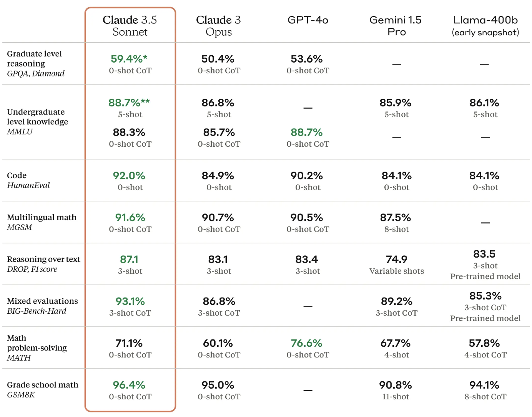Select the Gemini 1.5 Pro column header
The image size is (532, 417).
(x=396, y=26)
